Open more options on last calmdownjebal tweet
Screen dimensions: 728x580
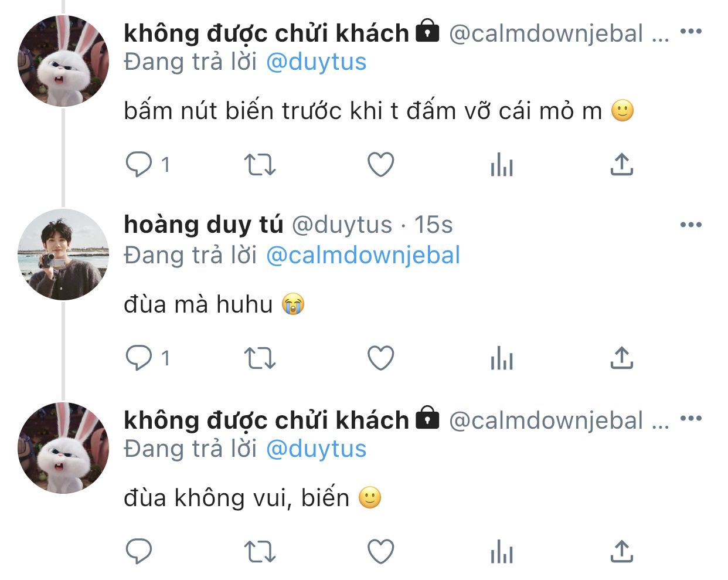[x=691, y=418]
